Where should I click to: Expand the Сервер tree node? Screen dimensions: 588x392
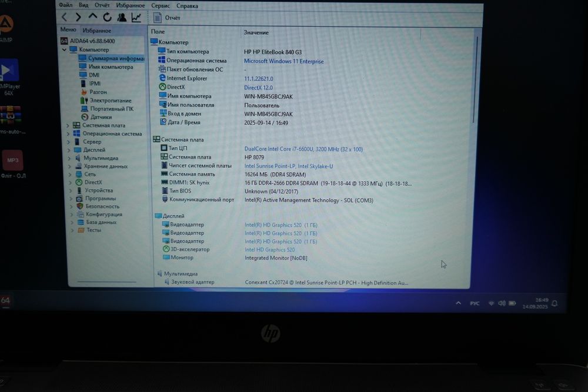pos(69,142)
